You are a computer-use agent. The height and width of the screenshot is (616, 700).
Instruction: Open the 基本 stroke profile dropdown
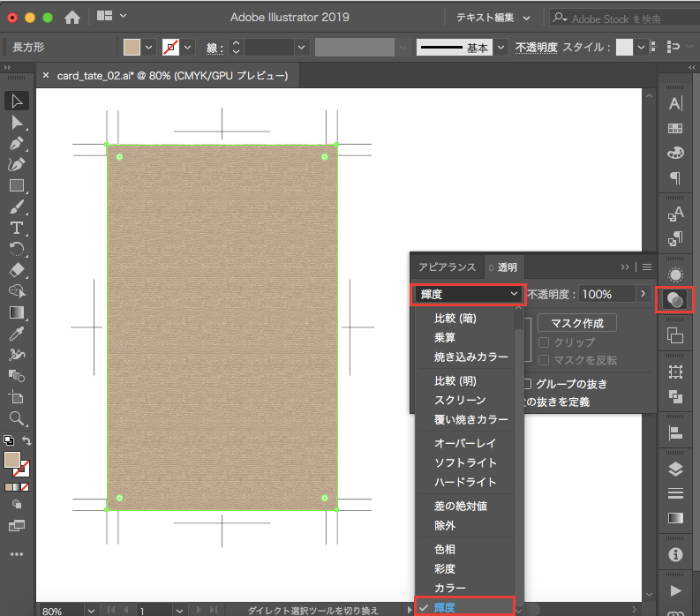pyautogui.click(x=501, y=47)
